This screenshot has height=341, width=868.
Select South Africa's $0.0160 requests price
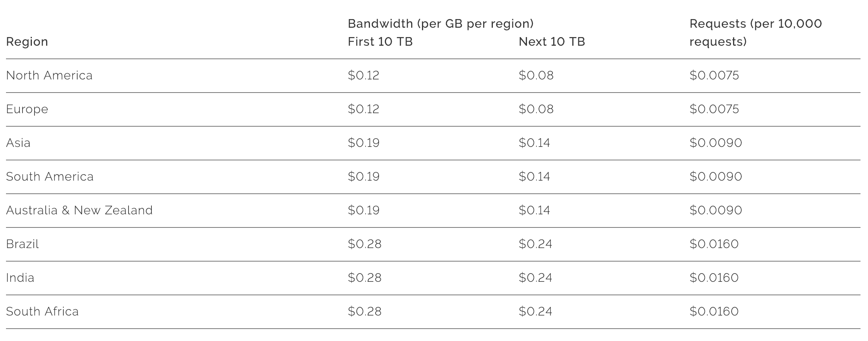[x=714, y=311]
